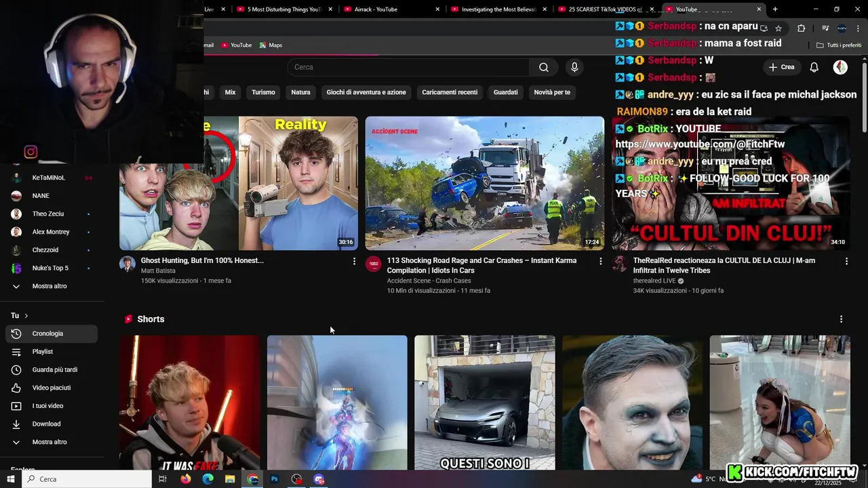Select the Novità per te chip
This screenshot has width=868, height=488.
click(552, 92)
